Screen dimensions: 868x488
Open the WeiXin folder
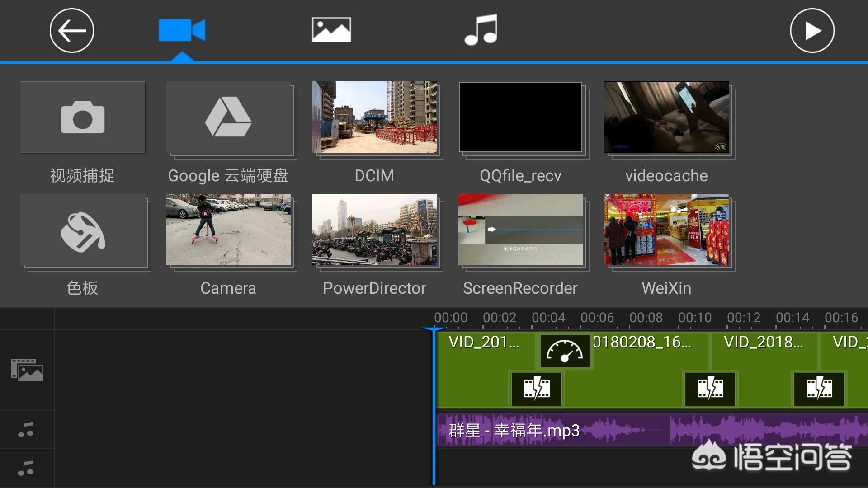coord(666,230)
